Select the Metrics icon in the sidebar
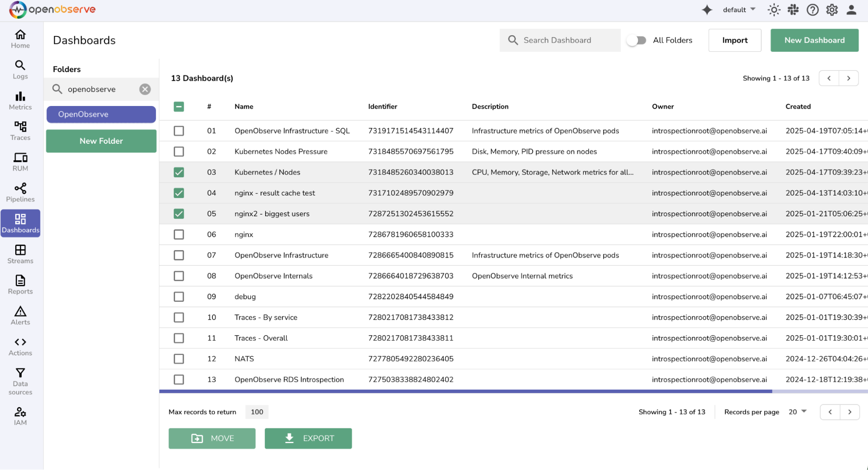Viewport: 868px width, 470px height. (20, 100)
